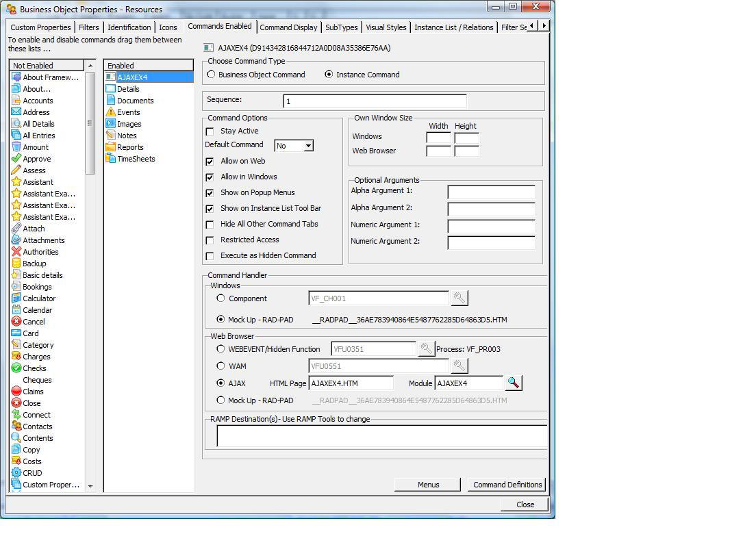Click the Sequence input field
This screenshot has height=536, width=756.
[375, 101]
